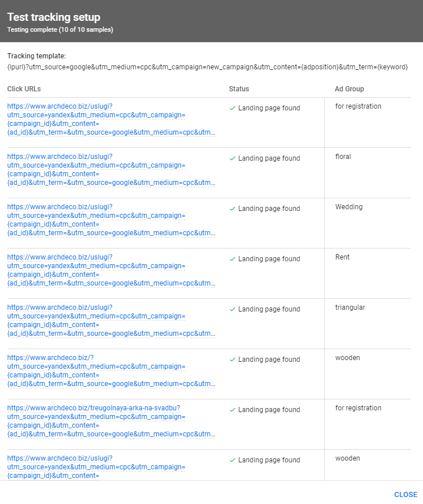Select the tracking template text line
Viewport: 423px width, 504px height.
211,67
